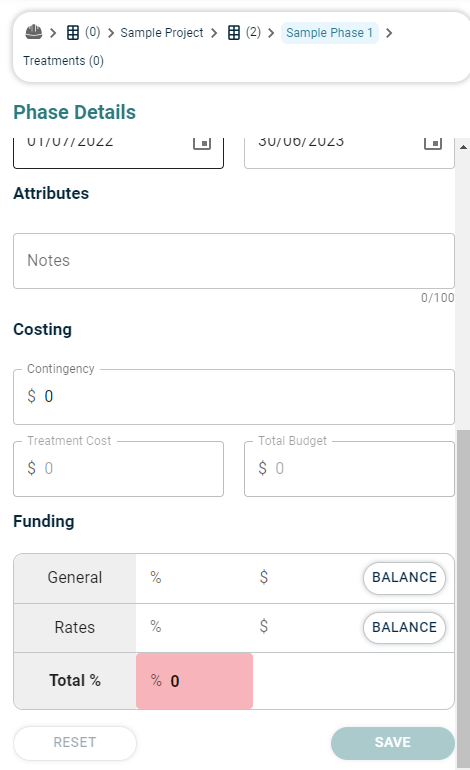The image size is (470, 770).
Task: Select the Sample Phase 1 breadcrumb
Action: 330,33
